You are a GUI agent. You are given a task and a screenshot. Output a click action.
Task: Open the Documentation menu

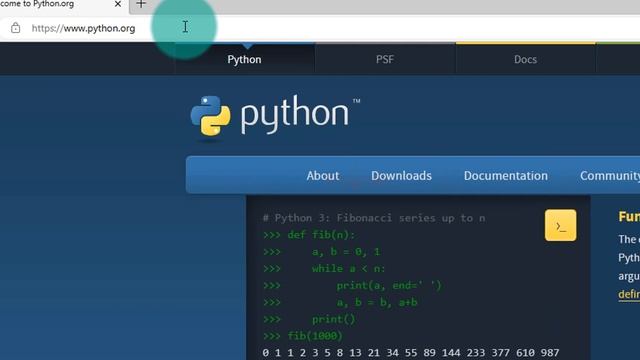click(505, 176)
